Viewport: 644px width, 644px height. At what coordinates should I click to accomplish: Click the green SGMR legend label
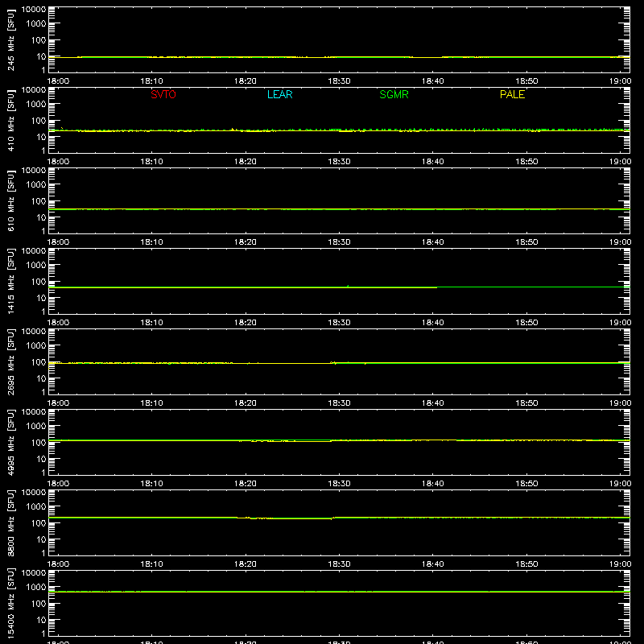(394, 94)
